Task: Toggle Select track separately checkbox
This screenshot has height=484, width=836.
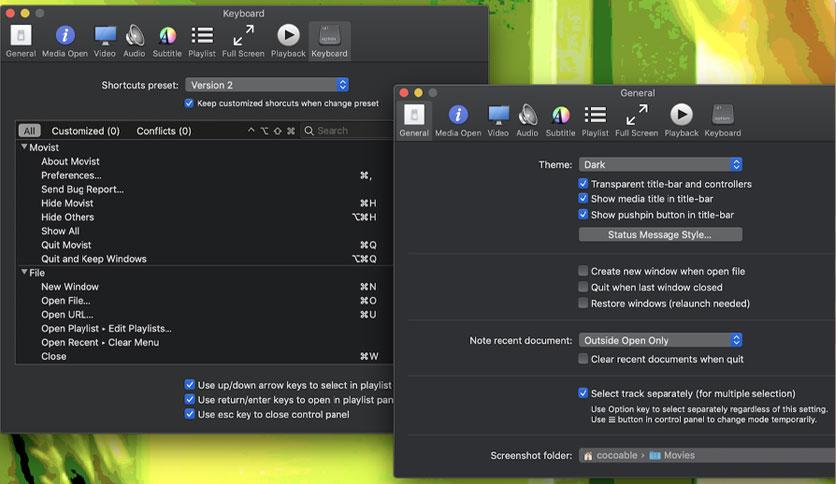Action: (583, 393)
